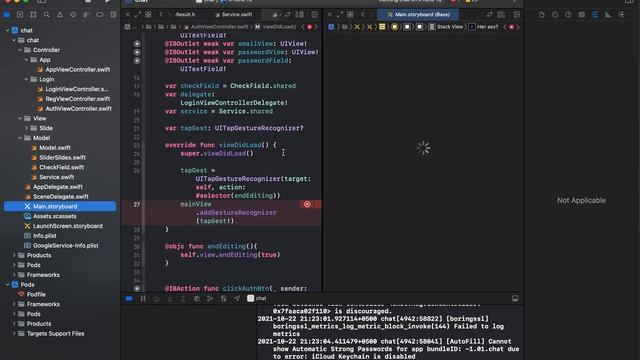
Task: Close the Main.storyboard editor pane
Action: [x=330, y=15]
